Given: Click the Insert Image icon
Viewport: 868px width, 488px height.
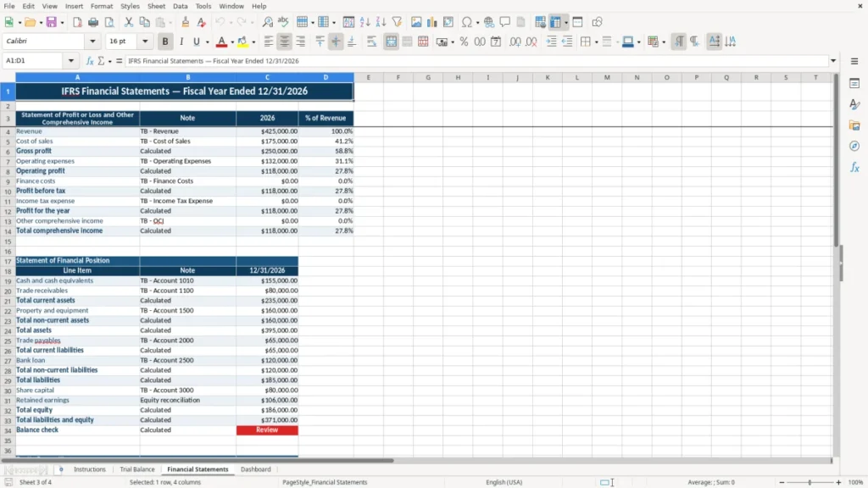Looking at the screenshot, I should coord(416,22).
